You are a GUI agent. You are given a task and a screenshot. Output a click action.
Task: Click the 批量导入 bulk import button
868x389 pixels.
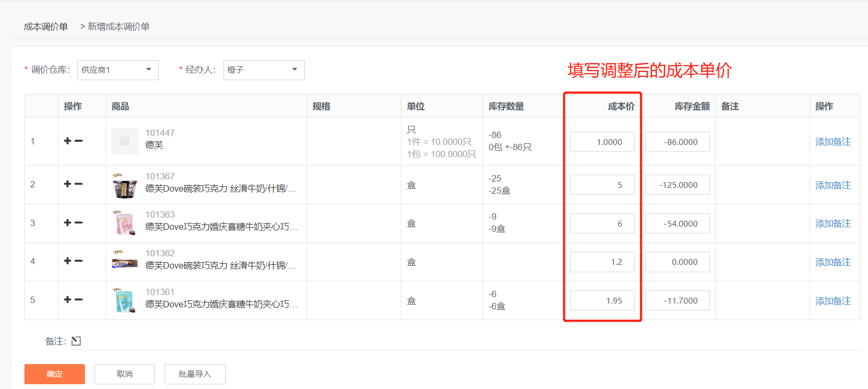click(195, 374)
